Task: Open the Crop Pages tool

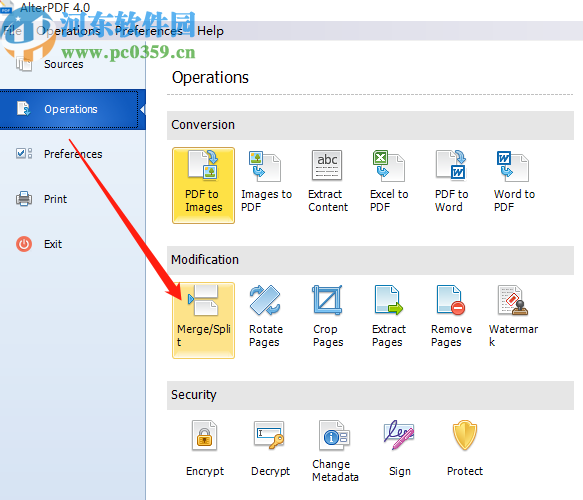Action: pos(328,316)
